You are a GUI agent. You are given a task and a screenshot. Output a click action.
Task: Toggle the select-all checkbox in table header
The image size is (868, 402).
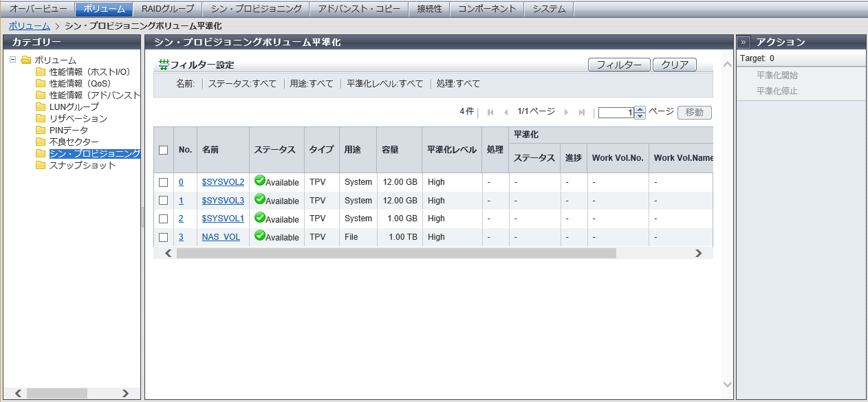[x=163, y=150]
